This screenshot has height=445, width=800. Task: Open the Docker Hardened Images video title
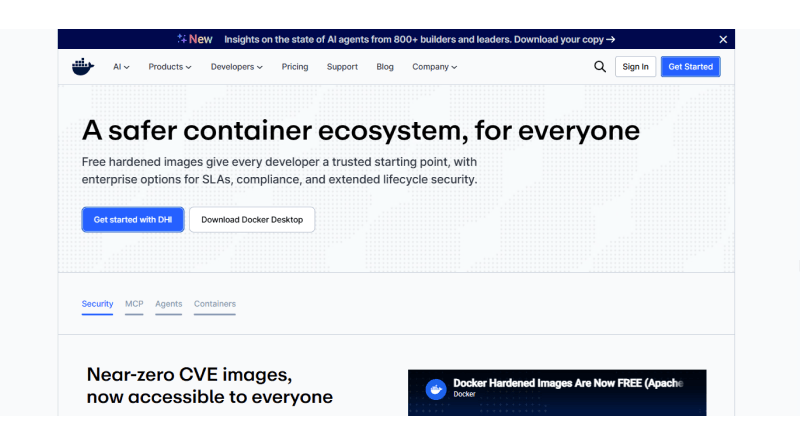[568, 383]
